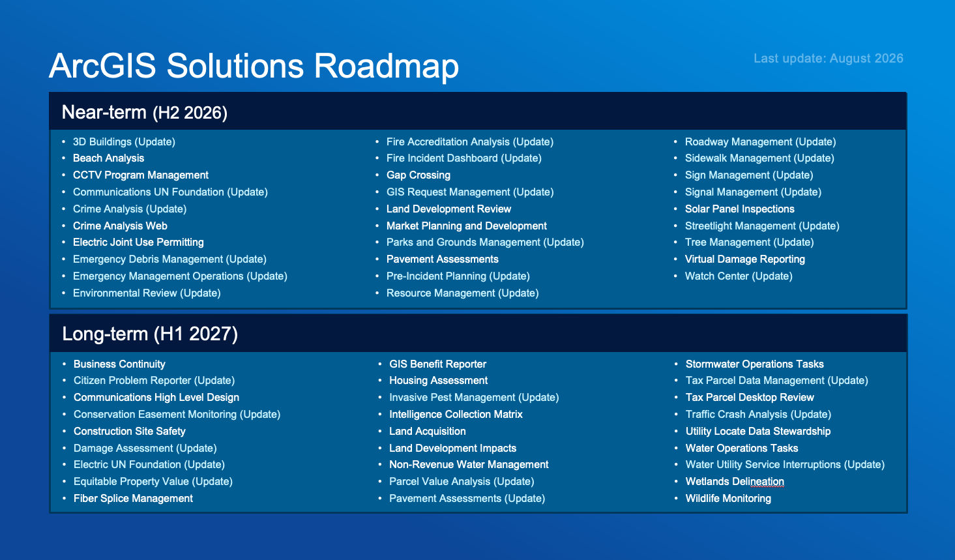Choose "Land Development Impacts" entry
This screenshot has width=955, height=560.
coord(452,449)
